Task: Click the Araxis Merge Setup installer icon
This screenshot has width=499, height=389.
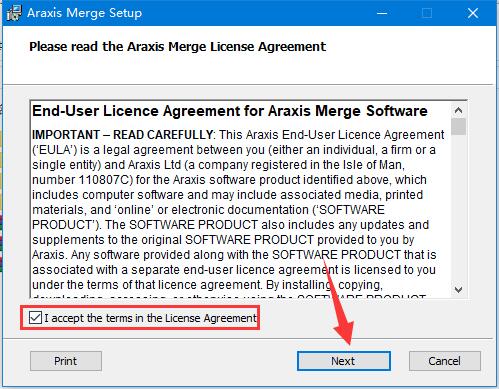Action: coord(14,13)
